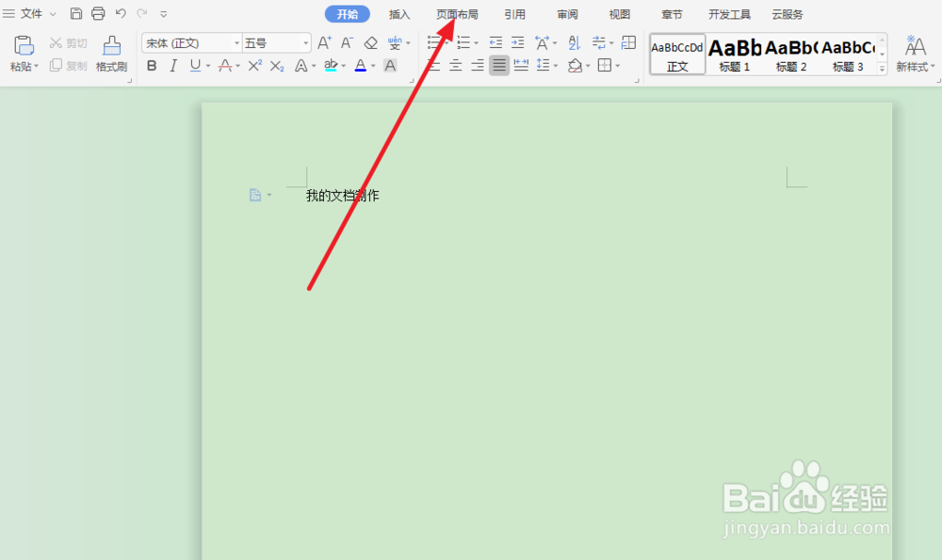942x560 pixels.
Task: Click the Clear formatting eraser icon
Action: [370, 42]
